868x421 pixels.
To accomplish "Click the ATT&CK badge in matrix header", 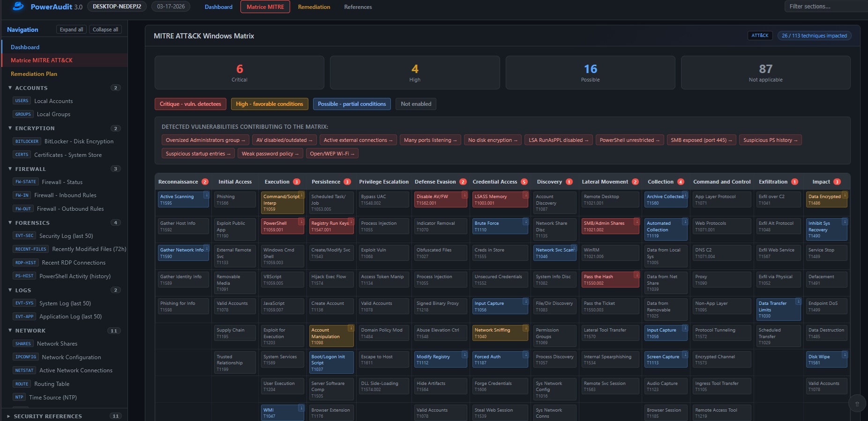I will (x=760, y=36).
